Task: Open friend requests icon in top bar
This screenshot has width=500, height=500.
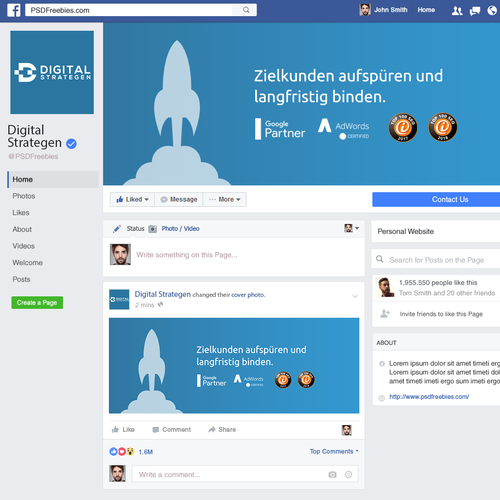Action: 457,11
